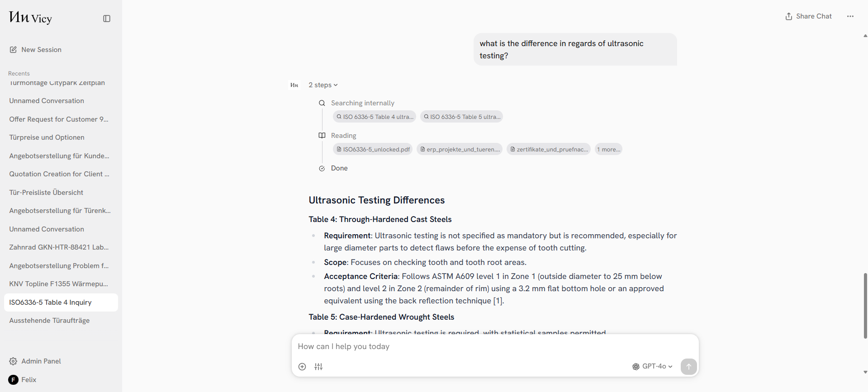868x392 pixels.
Task: Click the chat vertical scrollbar thumb
Action: (x=865, y=305)
